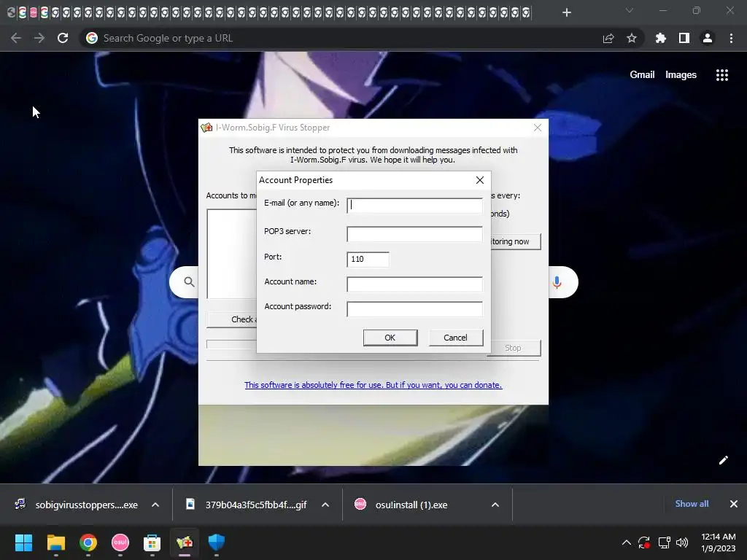Click Show all downloads
Image resolution: width=747 pixels, height=560 pixels.
pyautogui.click(x=692, y=504)
